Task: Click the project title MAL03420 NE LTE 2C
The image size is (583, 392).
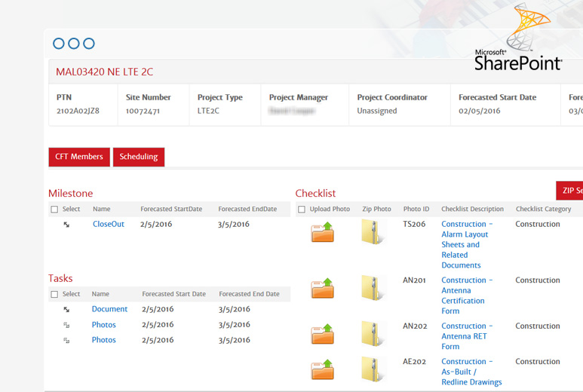Action: 105,72
